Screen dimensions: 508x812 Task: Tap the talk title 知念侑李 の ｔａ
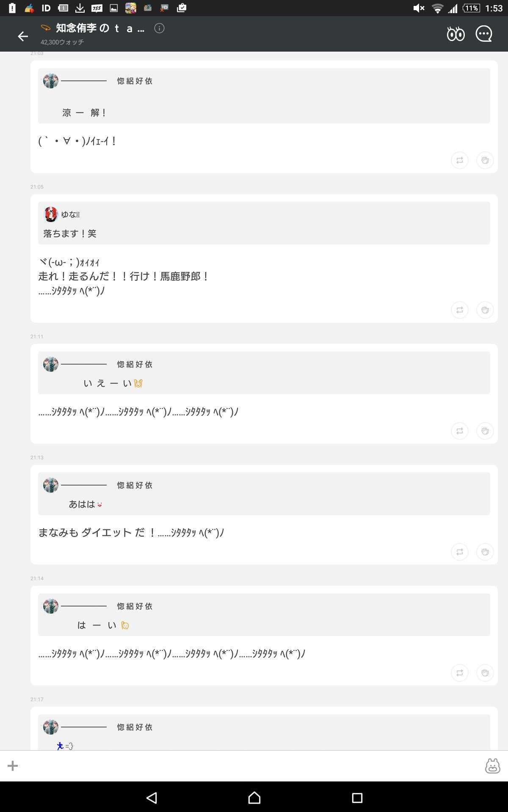[x=97, y=29]
